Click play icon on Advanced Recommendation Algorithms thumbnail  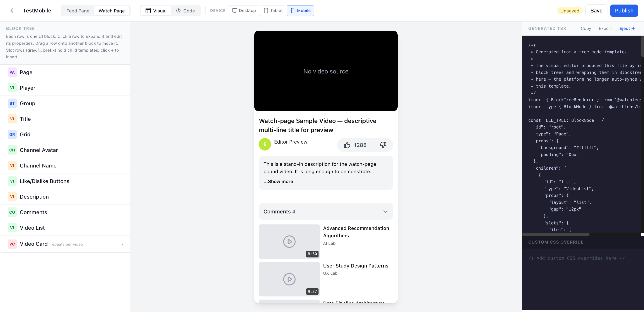click(x=289, y=242)
